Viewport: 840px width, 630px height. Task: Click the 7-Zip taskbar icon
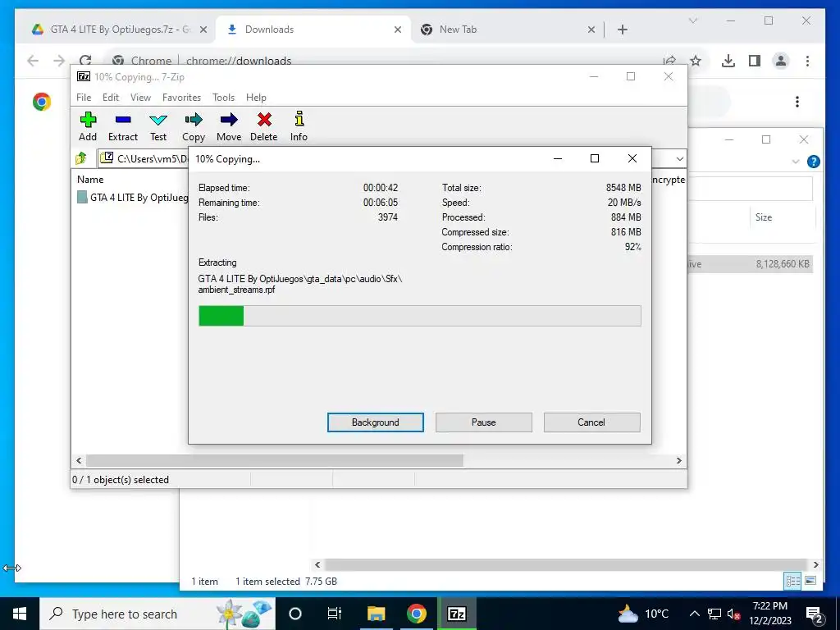[x=456, y=614]
